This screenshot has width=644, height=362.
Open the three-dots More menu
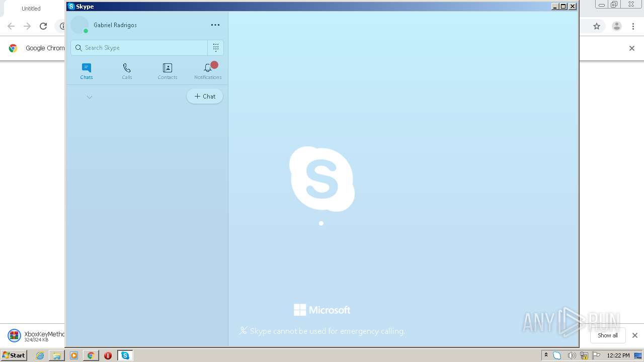[215, 25]
